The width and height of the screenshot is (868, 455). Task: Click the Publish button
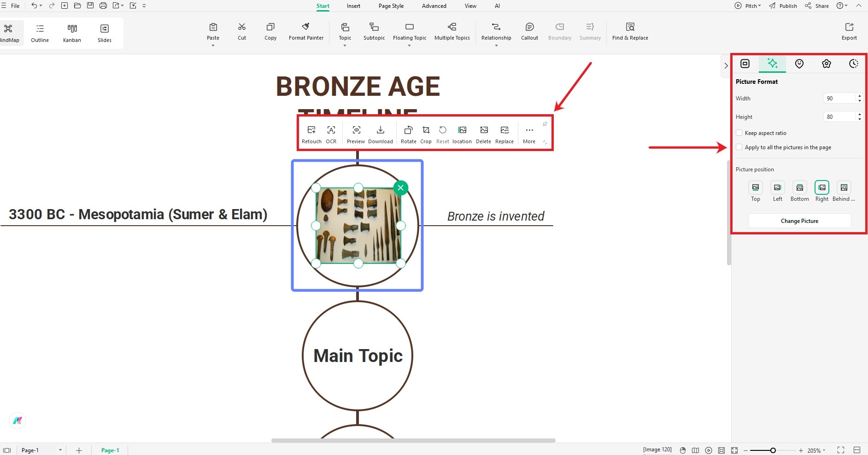click(783, 6)
